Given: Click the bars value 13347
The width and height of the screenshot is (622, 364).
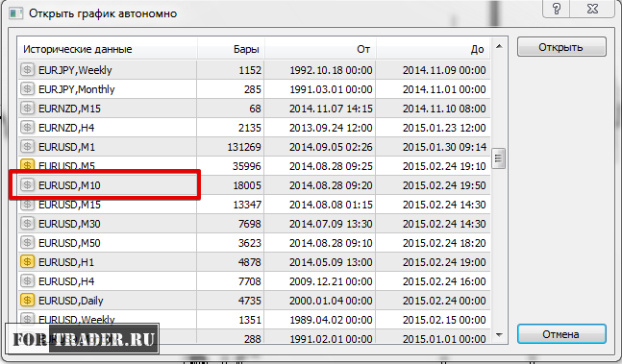Looking at the screenshot, I should tap(247, 205).
